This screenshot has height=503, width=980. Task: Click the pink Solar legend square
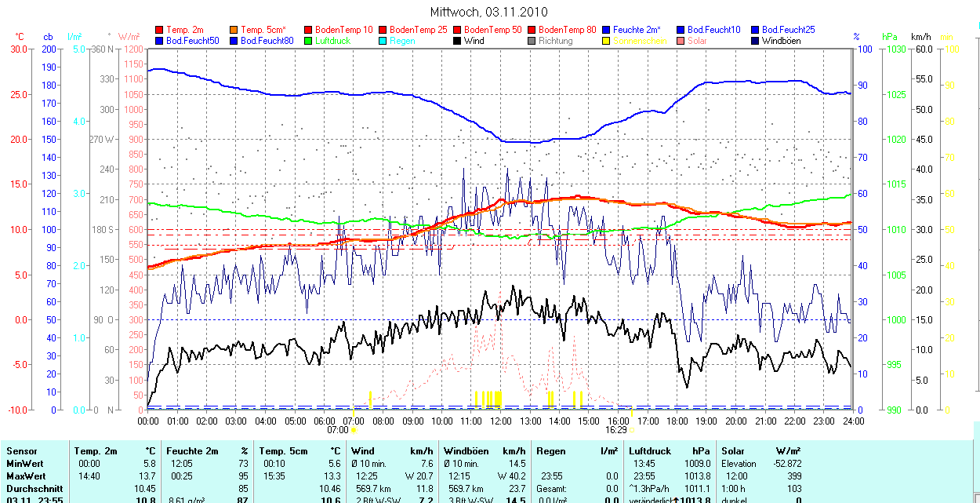(681, 40)
